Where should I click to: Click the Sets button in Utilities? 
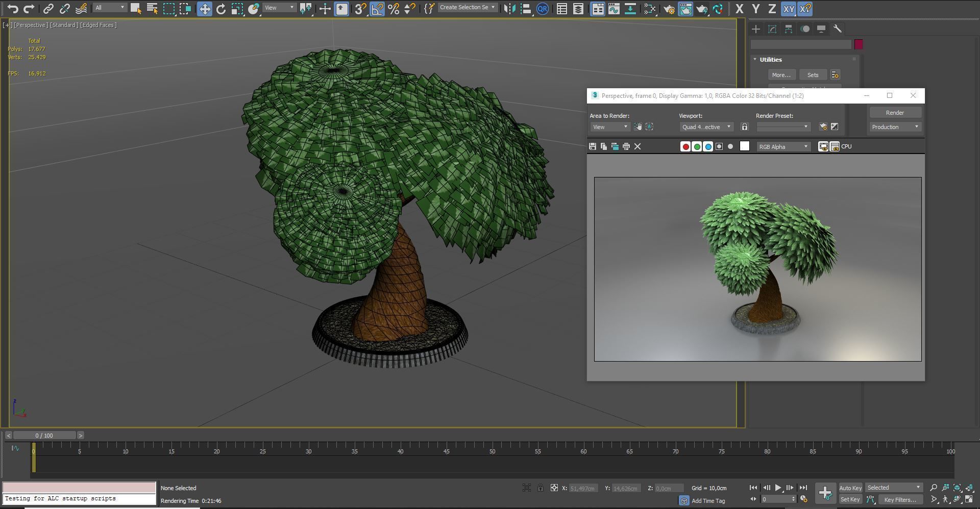(813, 75)
